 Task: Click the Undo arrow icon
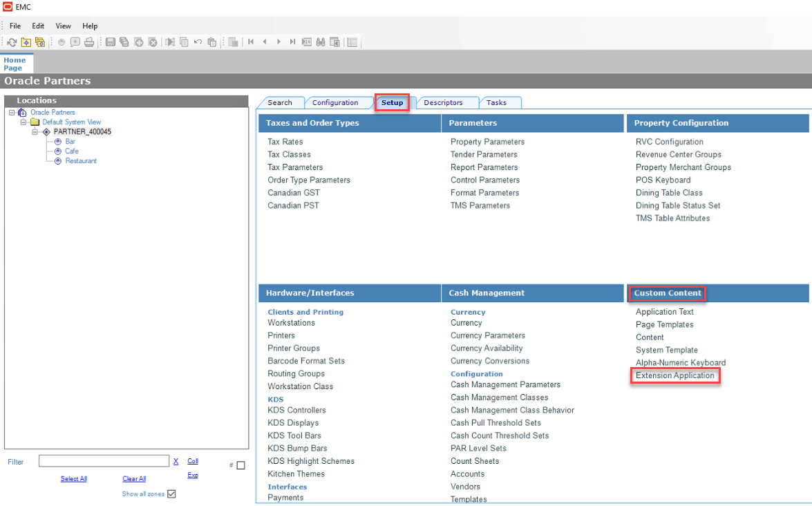coord(198,42)
